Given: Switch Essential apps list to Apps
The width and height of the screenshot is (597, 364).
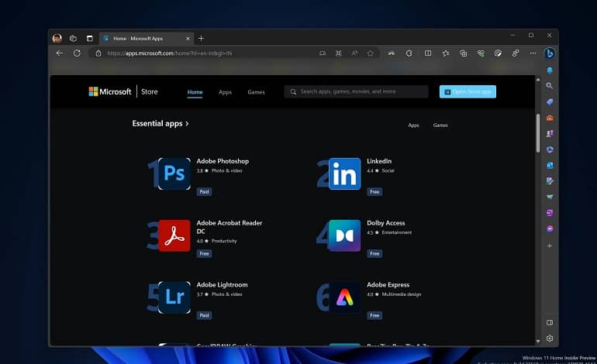Looking at the screenshot, I should pyautogui.click(x=413, y=125).
